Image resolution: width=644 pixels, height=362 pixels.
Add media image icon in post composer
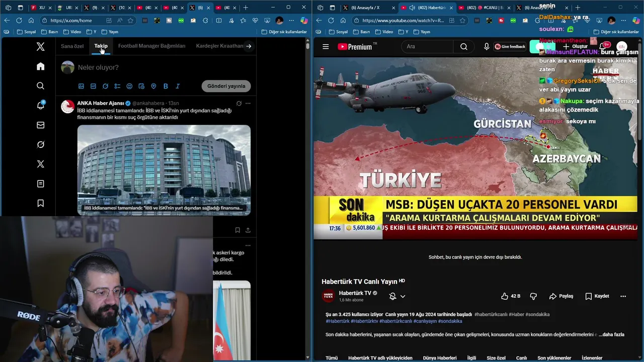[81, 86]
